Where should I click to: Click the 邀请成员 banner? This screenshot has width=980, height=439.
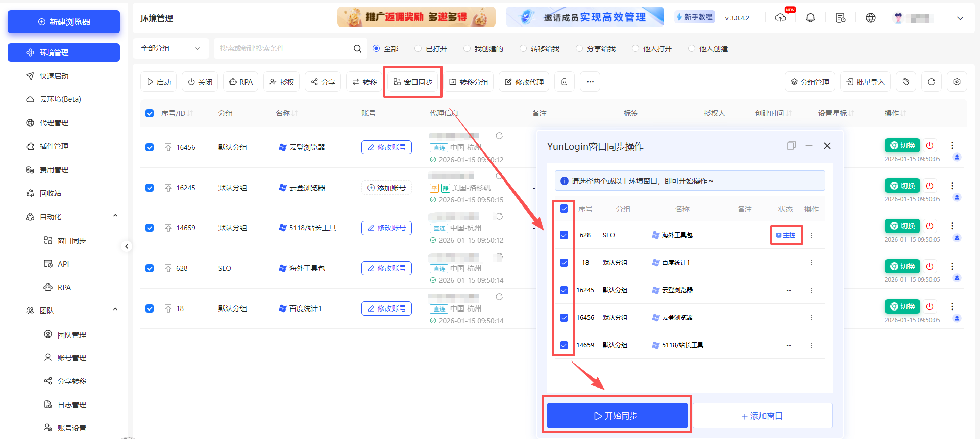click(585, 17)
